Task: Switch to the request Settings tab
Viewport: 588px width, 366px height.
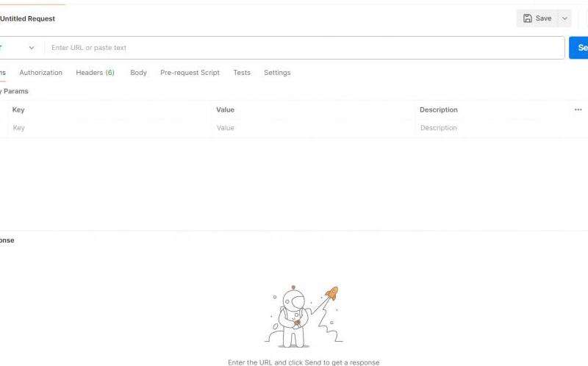Action: [x=277, y=73]
